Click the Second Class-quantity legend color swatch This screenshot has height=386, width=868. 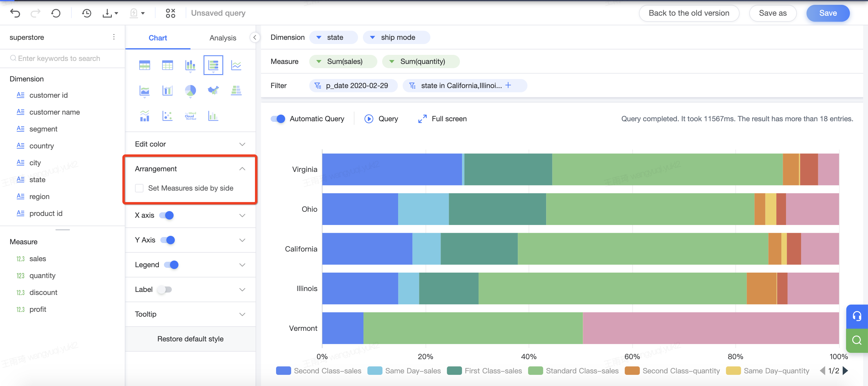point(632,371)
